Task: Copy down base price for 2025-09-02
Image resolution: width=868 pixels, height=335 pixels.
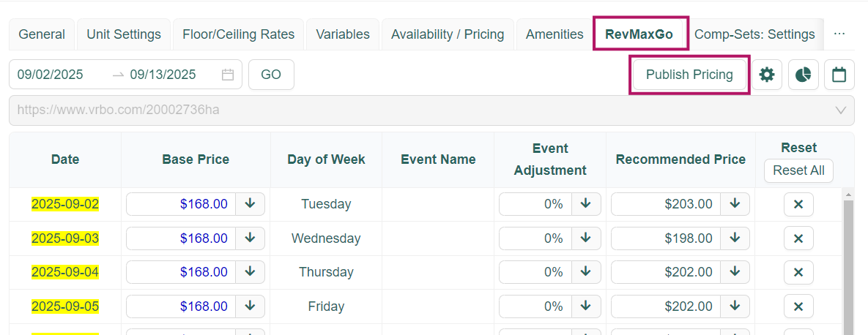Action: [250, 204]
